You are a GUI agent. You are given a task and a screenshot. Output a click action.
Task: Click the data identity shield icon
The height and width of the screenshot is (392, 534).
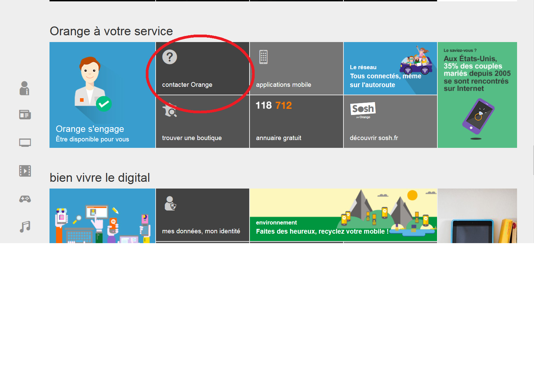click(170, 203)
